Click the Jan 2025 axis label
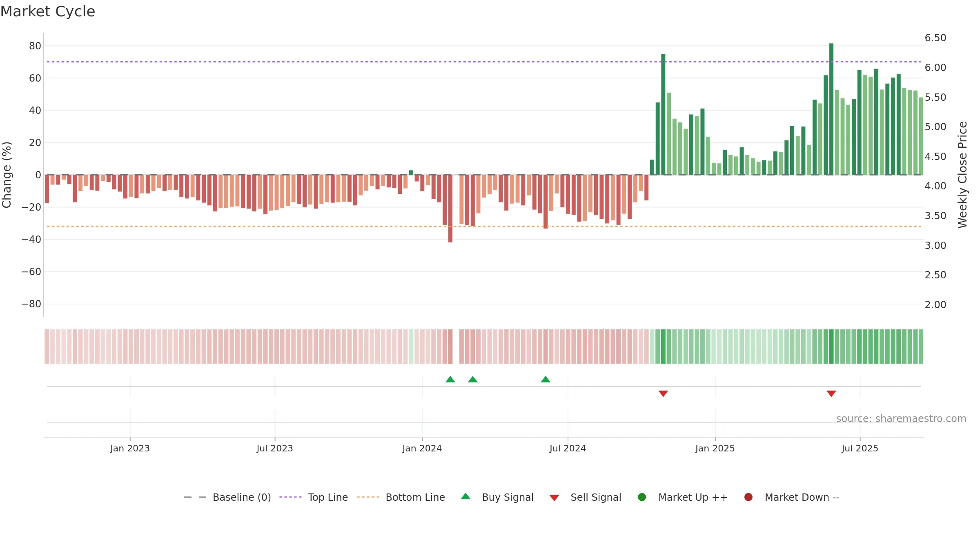 [x=715, y=449]
